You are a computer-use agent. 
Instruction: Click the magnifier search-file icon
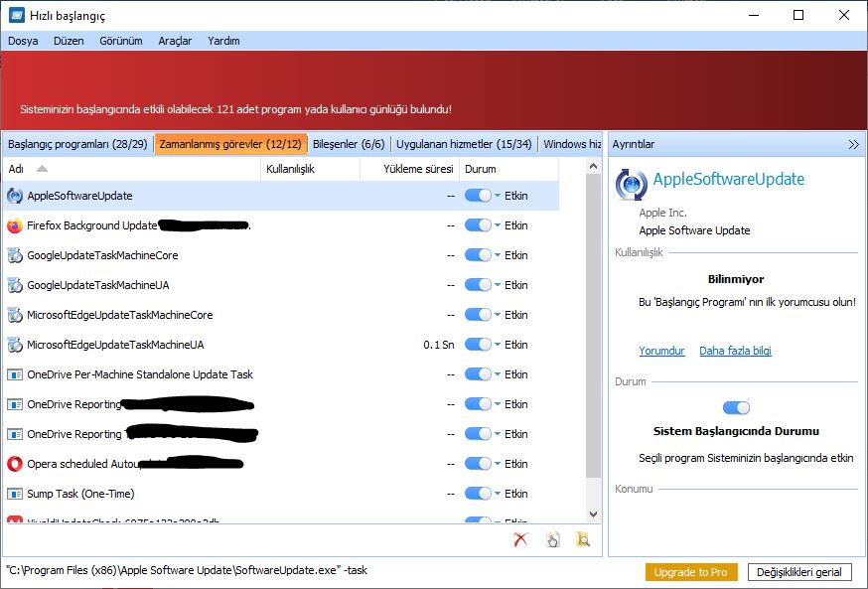(x=583, y=539)
